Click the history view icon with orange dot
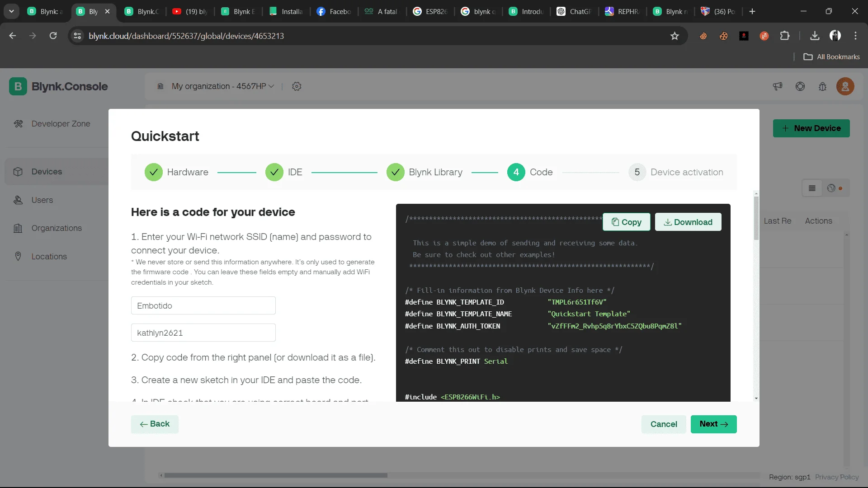The height and width of the screenshot is (488, 868). (x=834, y=188)
